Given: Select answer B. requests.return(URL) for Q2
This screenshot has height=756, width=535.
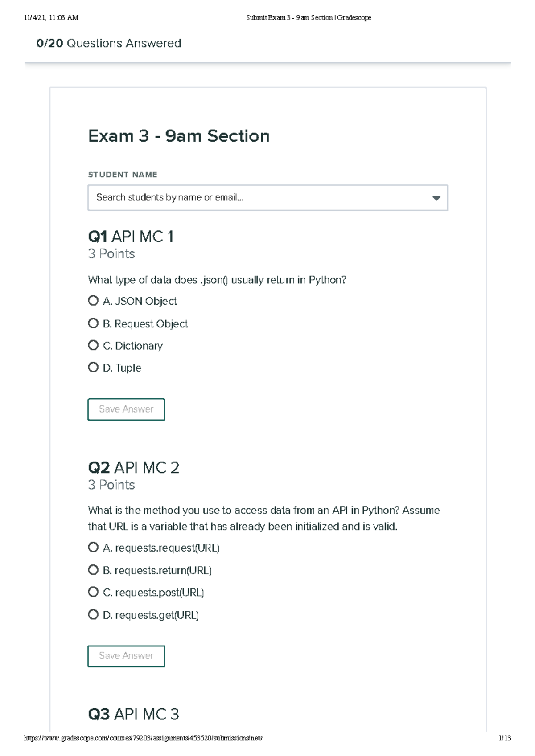Looking at the screenshot, I should (x=93, y=570).
